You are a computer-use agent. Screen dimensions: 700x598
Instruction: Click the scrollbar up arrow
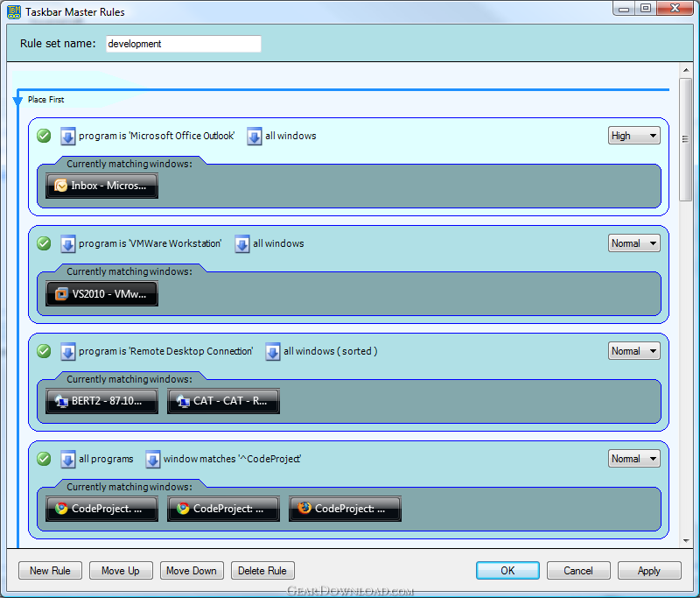(685, 71)
